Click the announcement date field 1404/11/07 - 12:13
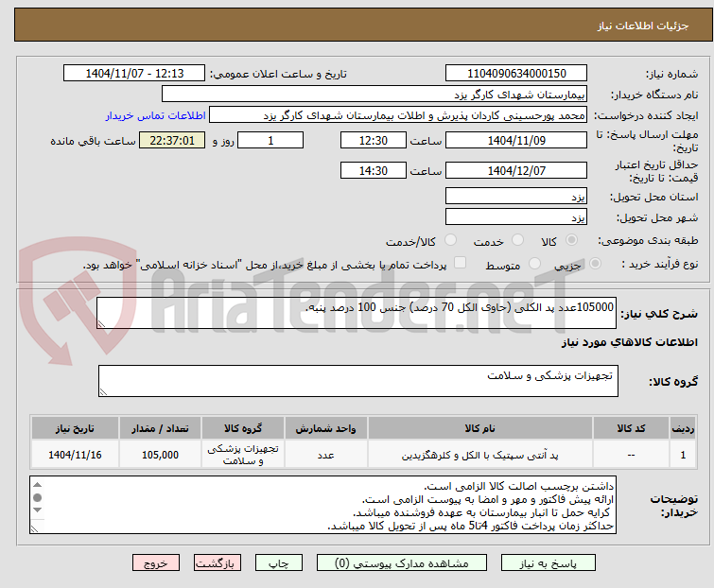714x588 pixels. coord(134,74)
